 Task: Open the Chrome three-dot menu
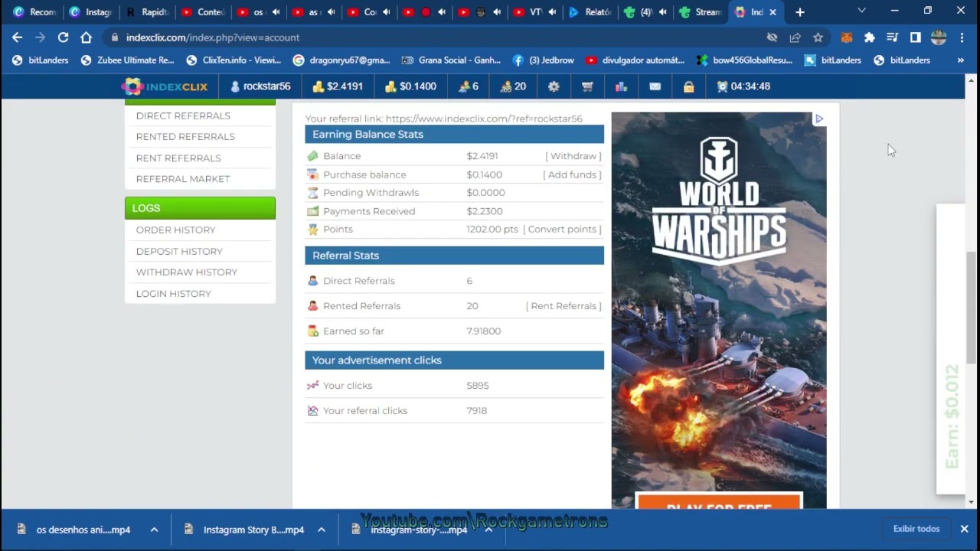(x=962, y=37)
